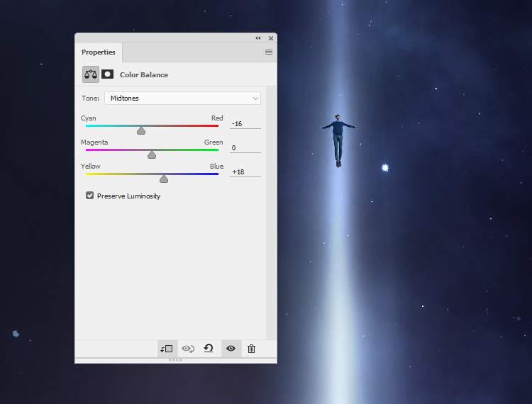Click the Blue label
This screenshot has width=532, height=404.
tap(217, 167)
